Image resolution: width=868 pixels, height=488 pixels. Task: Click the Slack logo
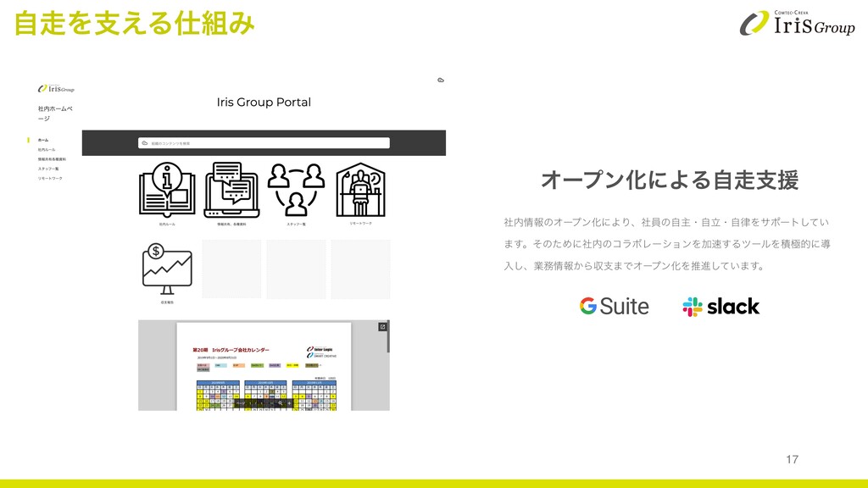point(721,306)
